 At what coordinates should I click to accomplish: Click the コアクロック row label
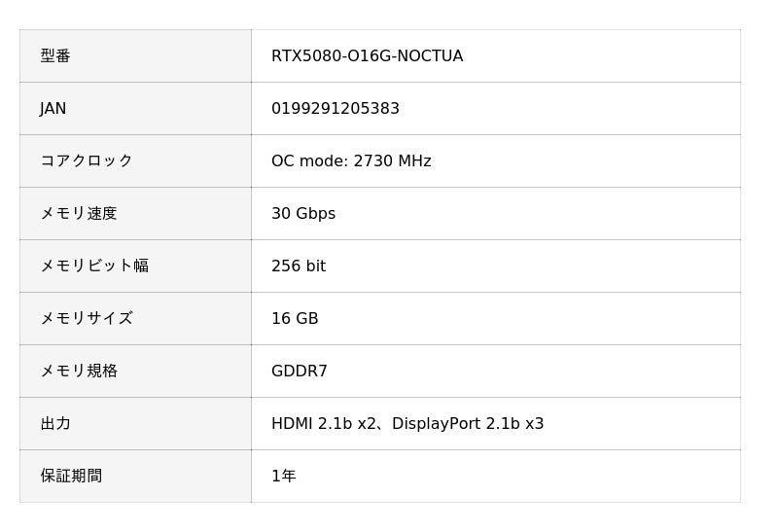[86, 161]
